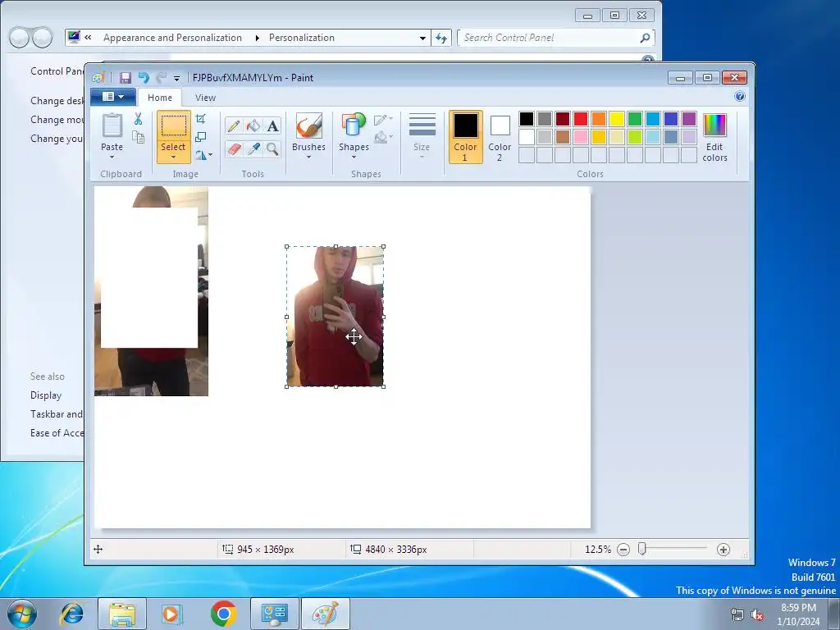
Task: Switch to the Home ribbon tab
Action: pos(160,98)
